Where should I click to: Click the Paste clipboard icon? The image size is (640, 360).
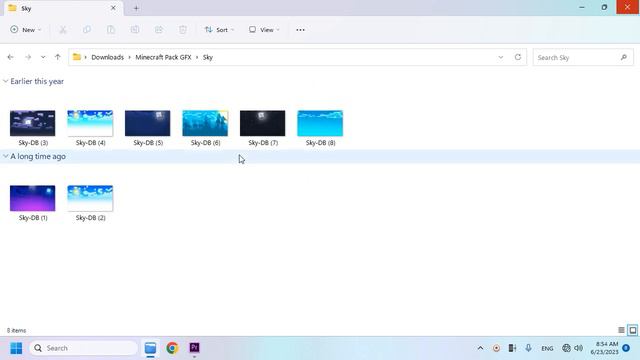(x=111, y=30)
